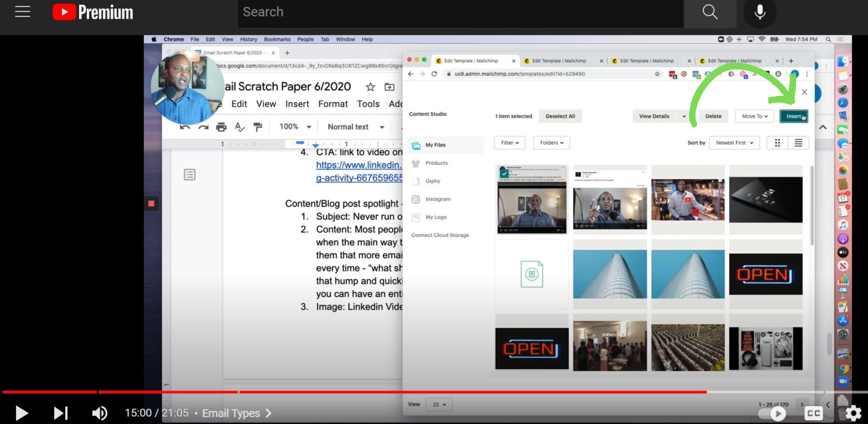
Task: Toggle closed captions CC button
Action: pos(814,413)
